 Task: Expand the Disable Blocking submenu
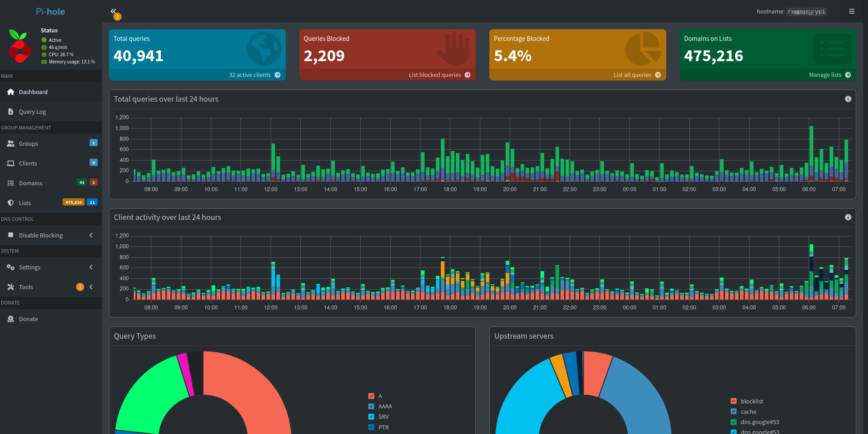click(91, 235)
